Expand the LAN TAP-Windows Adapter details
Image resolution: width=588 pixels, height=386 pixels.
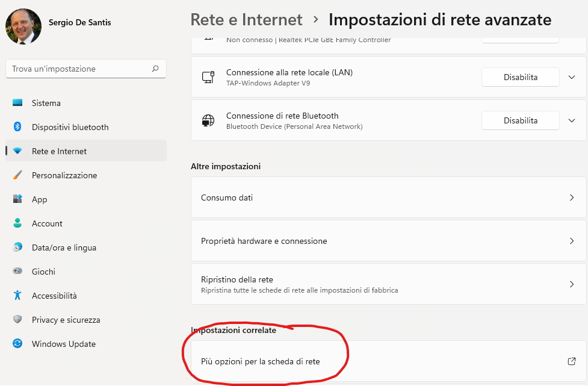(x=572, y=77)
